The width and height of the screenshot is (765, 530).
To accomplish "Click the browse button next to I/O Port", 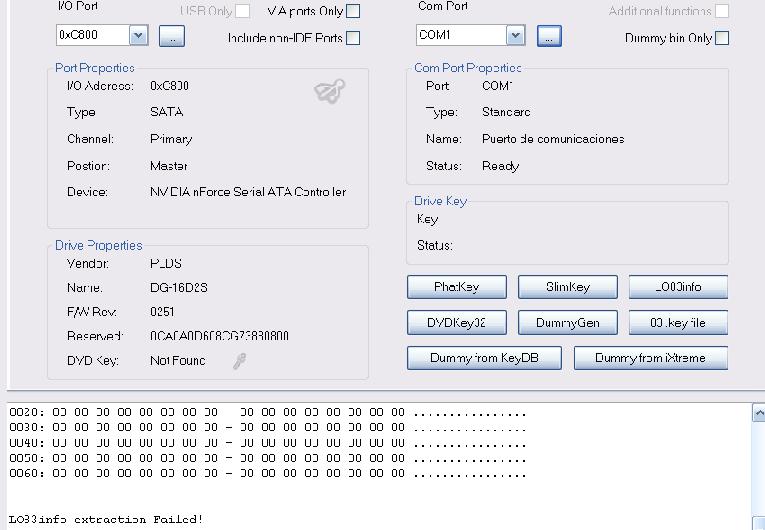I will coord(172,36).
